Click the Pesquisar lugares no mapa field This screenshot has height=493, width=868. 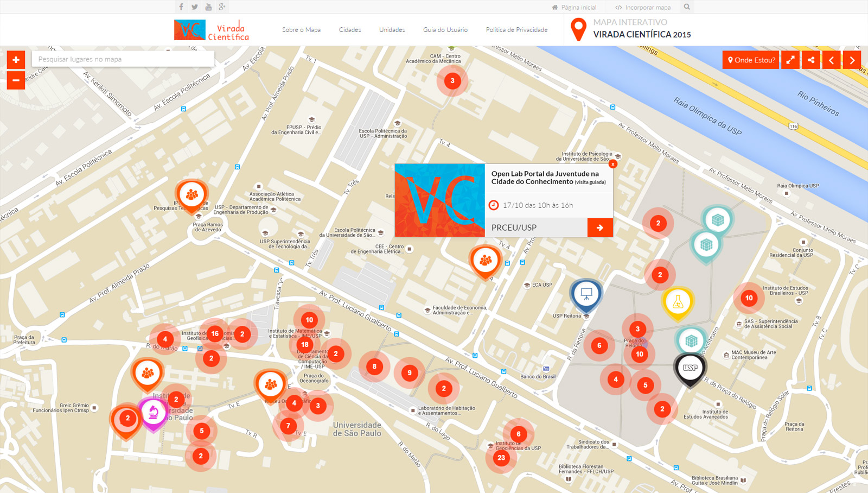pyautogui.click(x=123, y=59)
